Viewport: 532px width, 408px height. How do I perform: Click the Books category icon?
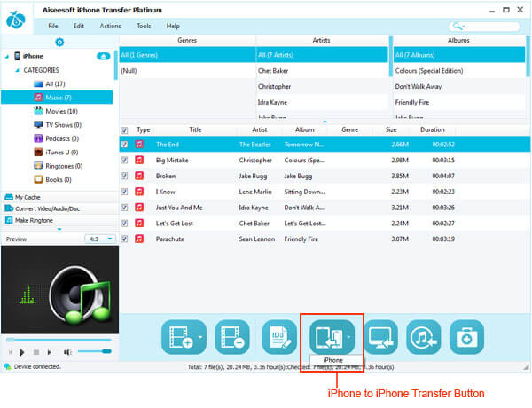click(38, 179)
